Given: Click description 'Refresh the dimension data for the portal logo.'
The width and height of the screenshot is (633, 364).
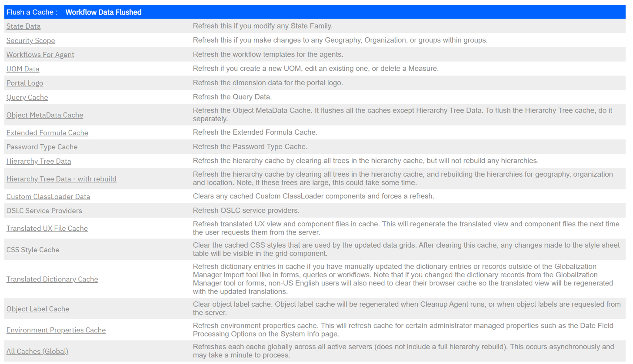Looking at the screenshot, I should (268, 83).
